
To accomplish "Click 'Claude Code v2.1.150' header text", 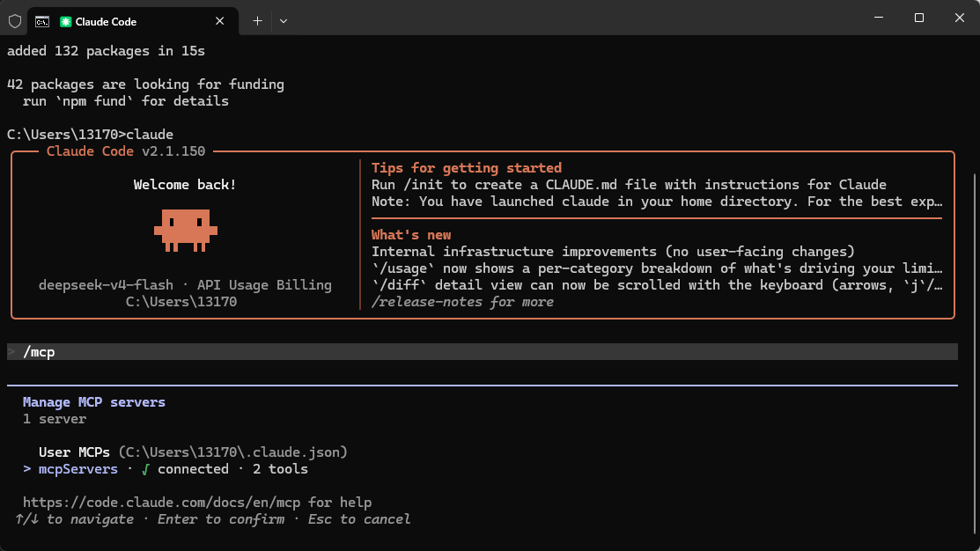I will click(x=126, y=151).
